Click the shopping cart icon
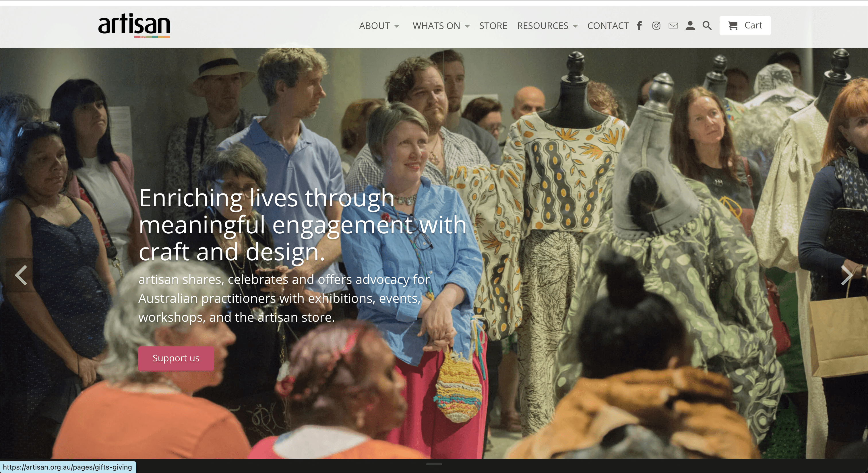 point(733,26)
